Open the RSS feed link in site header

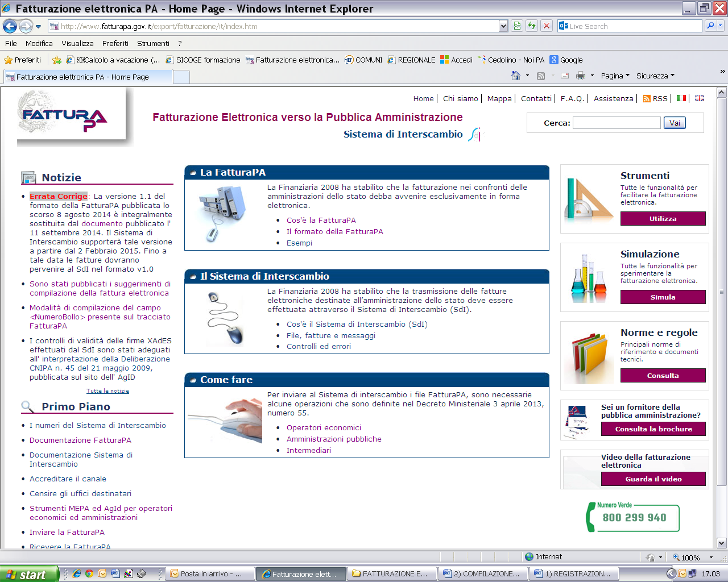655,98
